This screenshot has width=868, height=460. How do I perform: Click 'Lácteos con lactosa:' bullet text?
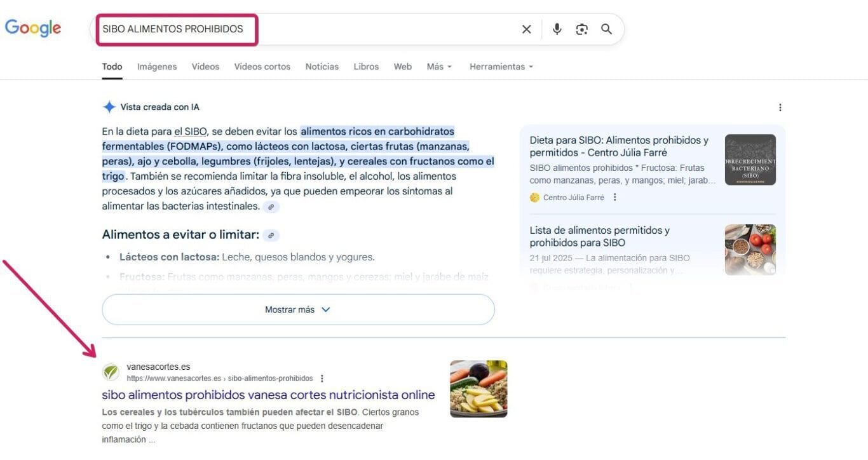click(169, 257)
